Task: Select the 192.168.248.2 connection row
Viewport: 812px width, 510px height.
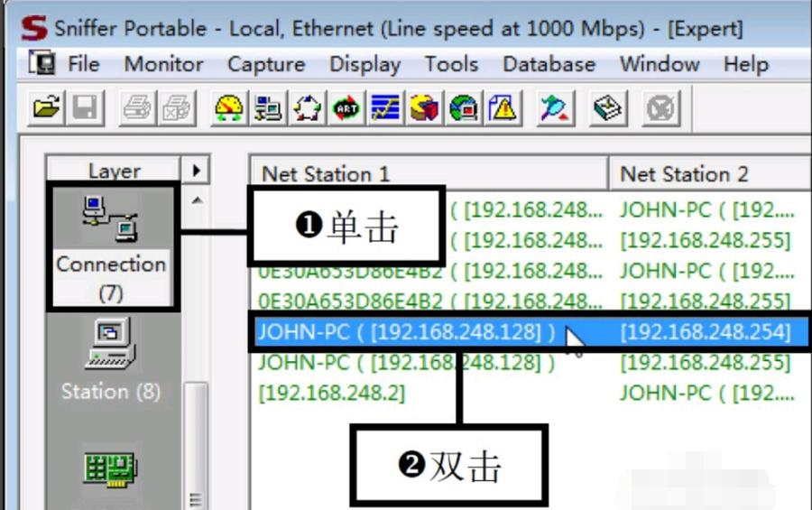Action: pyautogui.click(x=529, y=393)
